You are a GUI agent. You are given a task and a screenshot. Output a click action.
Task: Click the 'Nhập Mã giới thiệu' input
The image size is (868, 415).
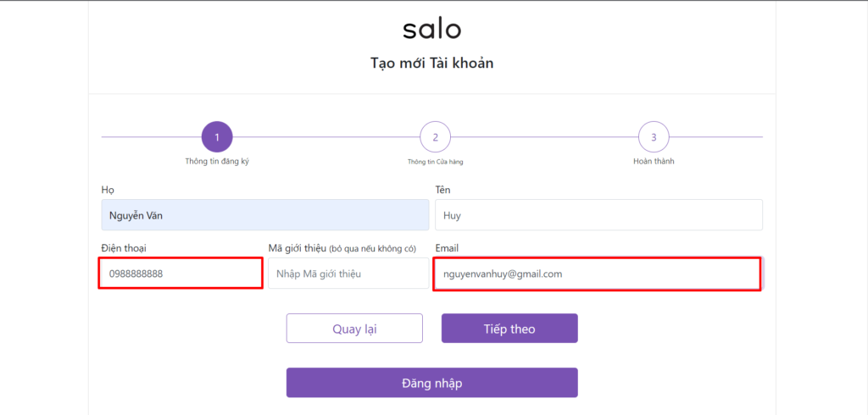pos(348,274)
